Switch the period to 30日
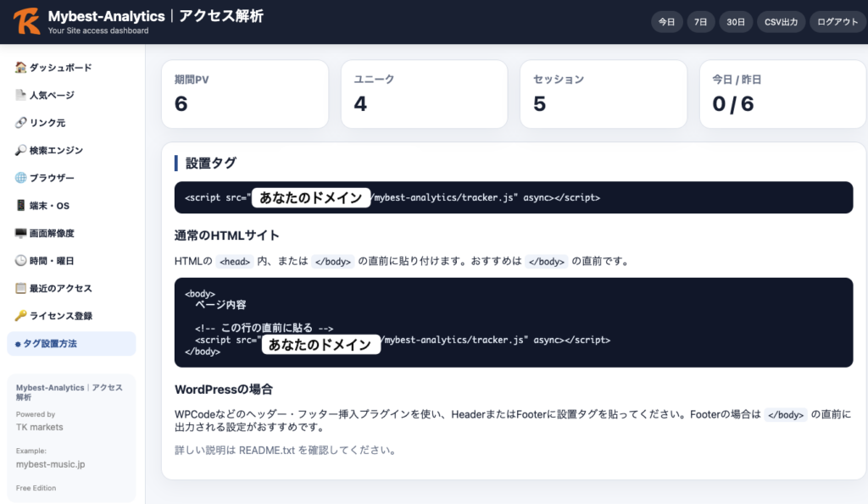Viewport: 868px width, 504px height. [736, 22]
